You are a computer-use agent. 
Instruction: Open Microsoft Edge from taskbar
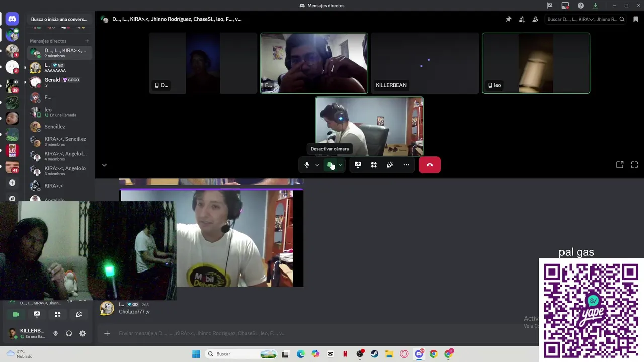click(300, 354)
